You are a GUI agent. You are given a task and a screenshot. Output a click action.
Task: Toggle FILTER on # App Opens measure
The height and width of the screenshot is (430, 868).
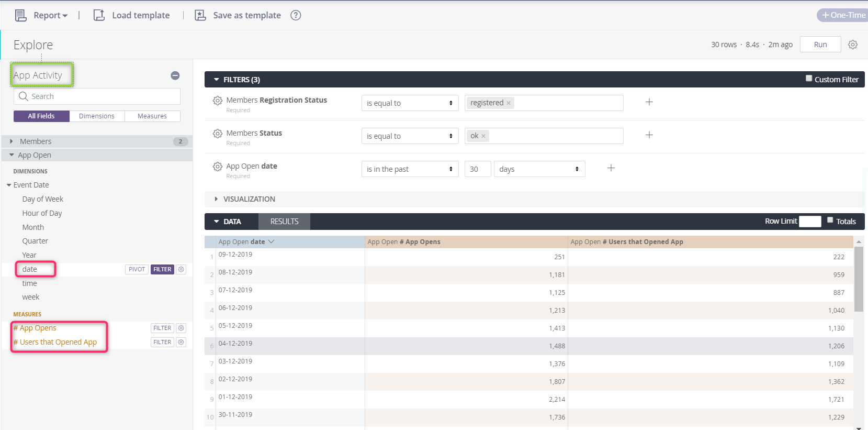[x=162, y=328]
